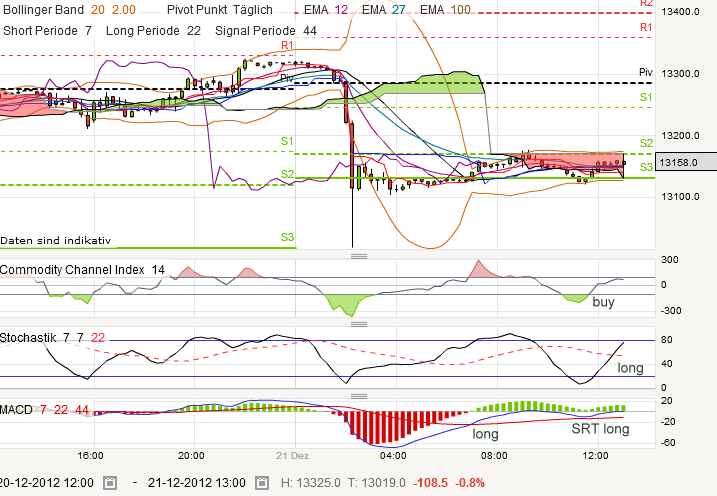Grab the divider handle above MACD panel

click(359, 396)
